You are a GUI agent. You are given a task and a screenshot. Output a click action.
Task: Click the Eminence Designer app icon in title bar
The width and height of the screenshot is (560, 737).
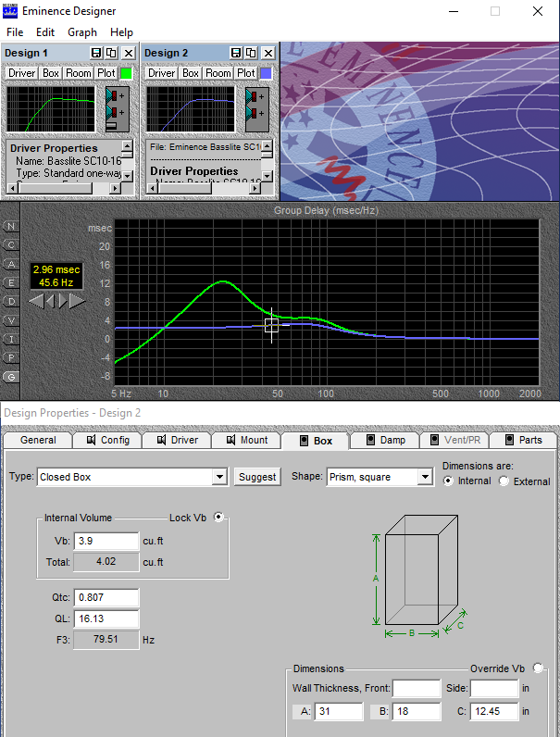[10, 11]
